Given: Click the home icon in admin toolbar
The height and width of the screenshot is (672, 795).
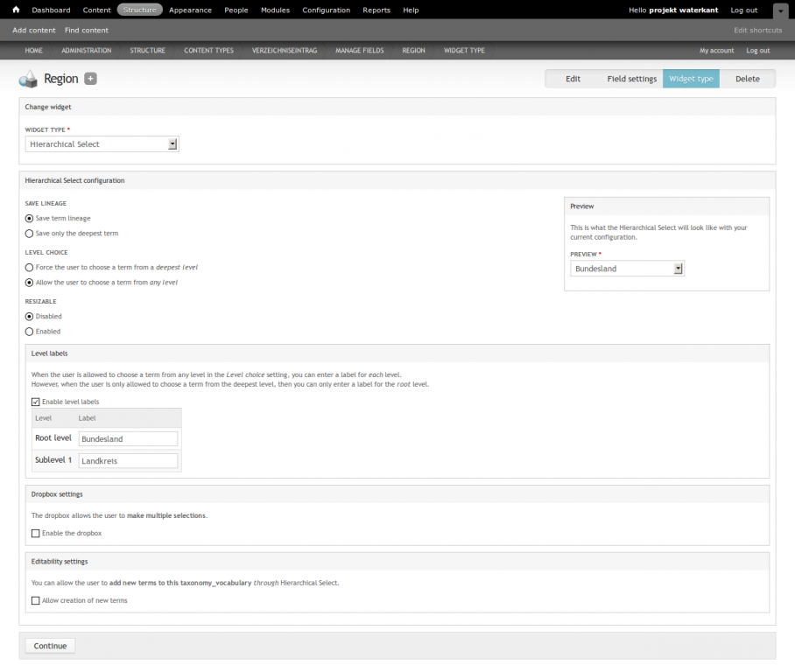Looking at the screenshot, I should [16, 10].
